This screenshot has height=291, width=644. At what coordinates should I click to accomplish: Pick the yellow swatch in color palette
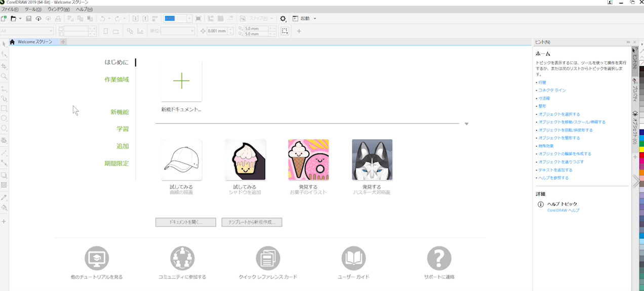641,149
